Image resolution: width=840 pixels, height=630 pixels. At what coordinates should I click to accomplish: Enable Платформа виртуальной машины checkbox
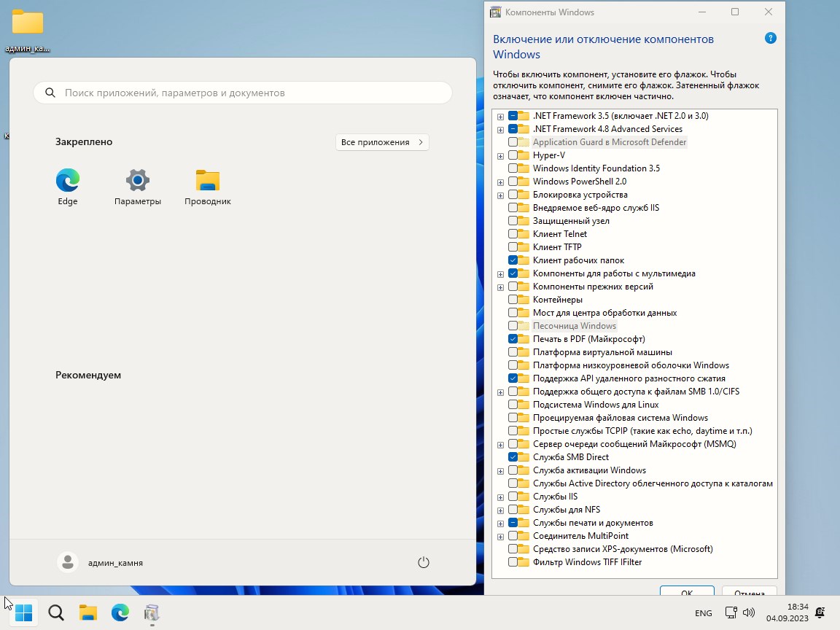[x=513, y=352]
